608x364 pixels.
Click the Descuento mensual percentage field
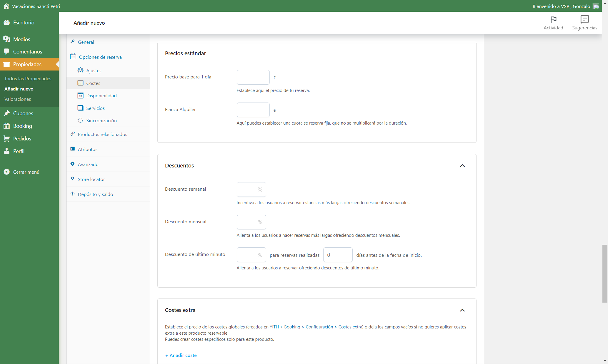[x=251, y=222]
